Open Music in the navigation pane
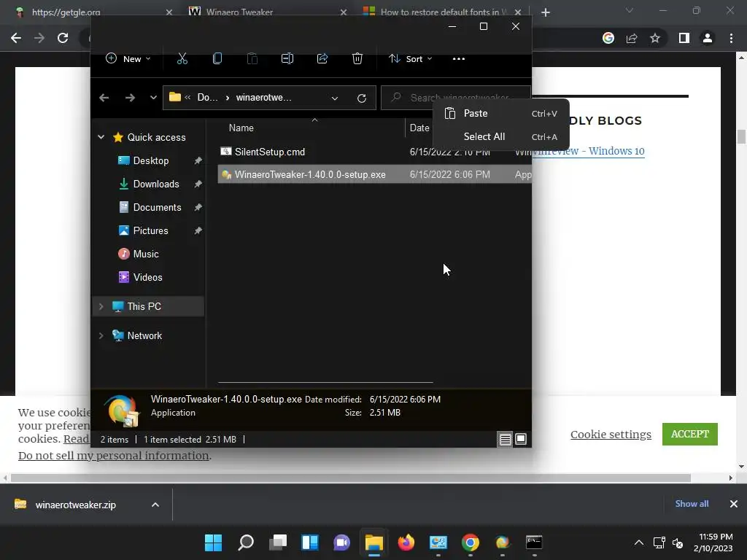 tap(146, 254)
